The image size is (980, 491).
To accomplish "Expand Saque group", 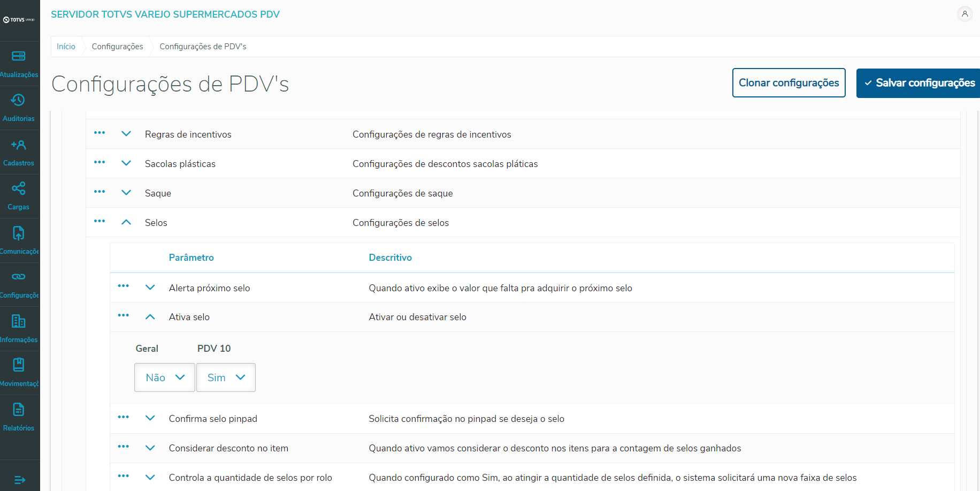I will 126,193.
